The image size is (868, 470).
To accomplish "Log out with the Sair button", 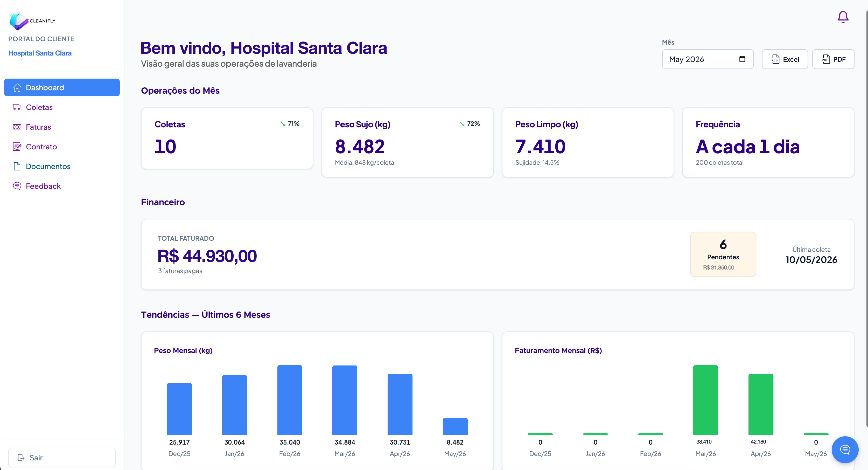I will point(62,458).
